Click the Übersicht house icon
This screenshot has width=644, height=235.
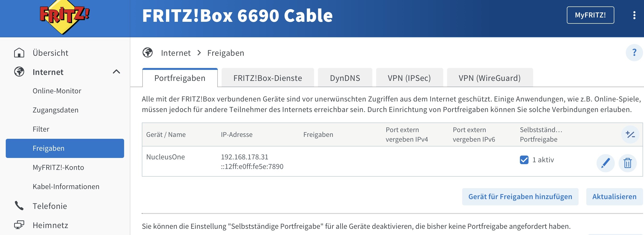point(19,53)
